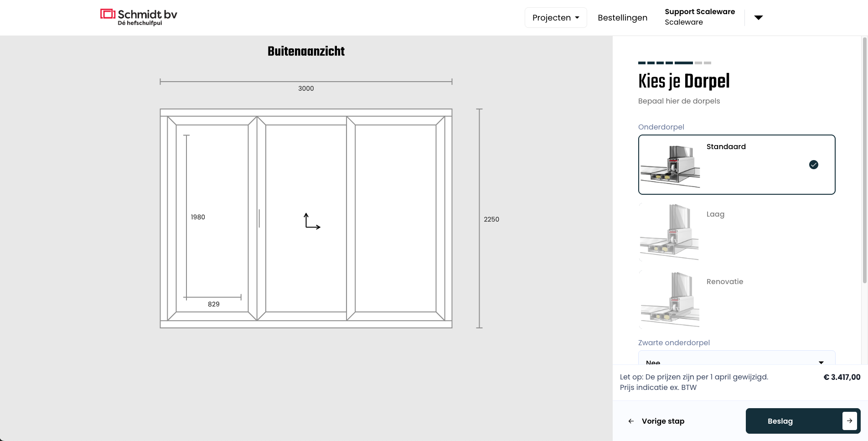The width and height of the screenshot is (868, 441).
Task: Go back with Vorige stap
Action: click(x=662, y=421)
